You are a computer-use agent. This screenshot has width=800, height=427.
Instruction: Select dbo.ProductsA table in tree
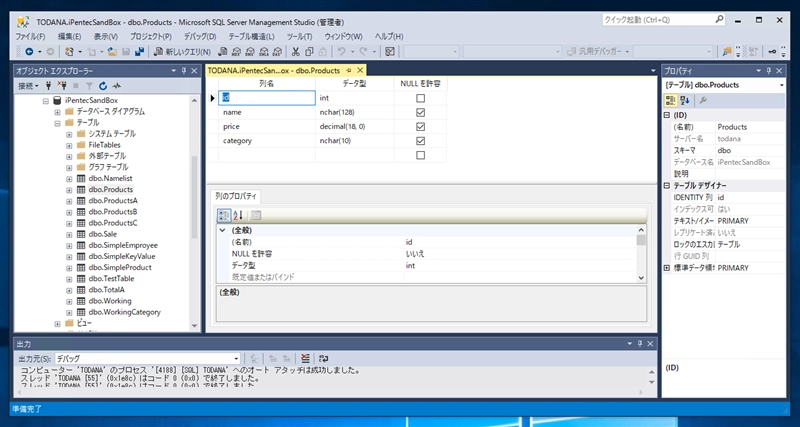click(x=113, y=200)
